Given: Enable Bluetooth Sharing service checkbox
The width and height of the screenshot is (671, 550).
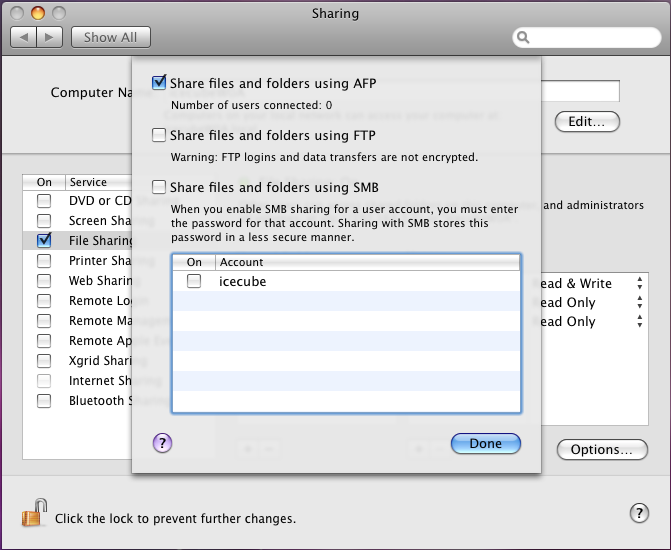Looking at the screenshot, I should [44, 401].
